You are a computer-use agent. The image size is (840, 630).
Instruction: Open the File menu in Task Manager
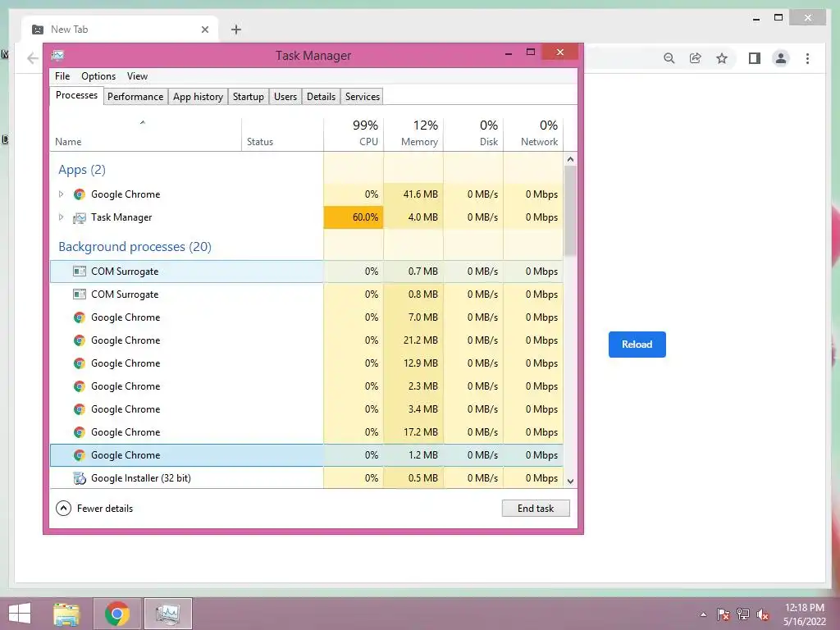tap(62, 76)
